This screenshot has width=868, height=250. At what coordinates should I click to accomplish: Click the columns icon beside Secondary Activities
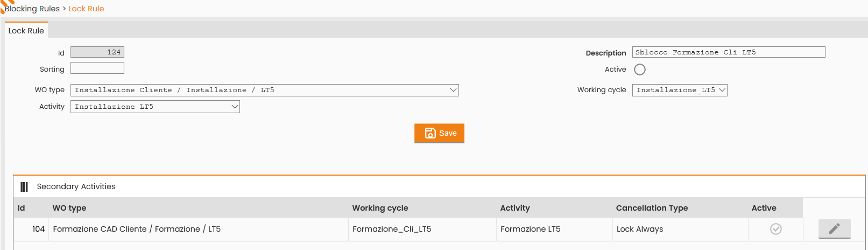(x=24, y=187)
